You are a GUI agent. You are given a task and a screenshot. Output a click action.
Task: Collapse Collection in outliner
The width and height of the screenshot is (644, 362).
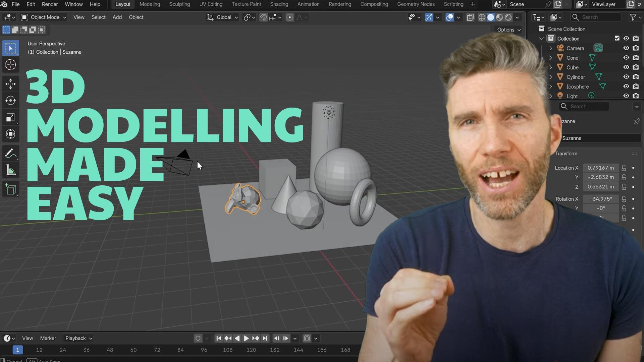541,39
